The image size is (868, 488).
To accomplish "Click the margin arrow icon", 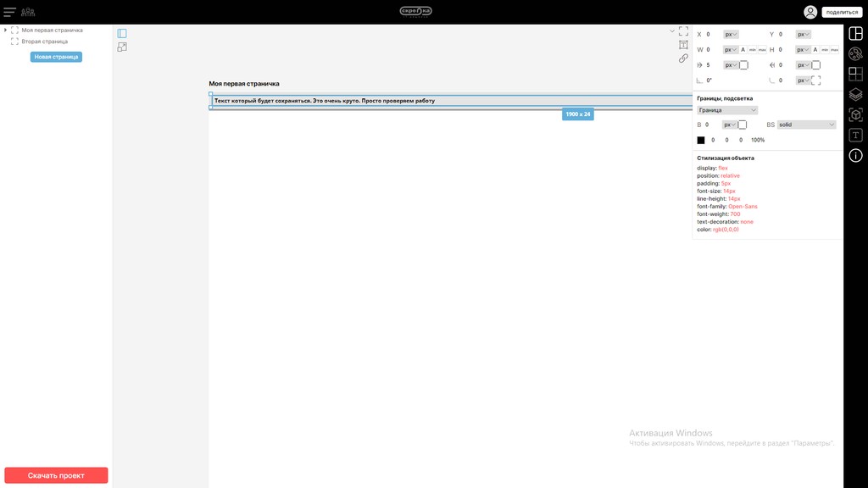I will (772, 65).
